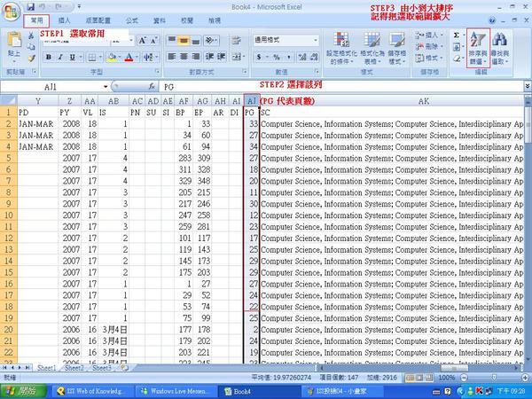Decrease font size icon
Viewport: 532px width, 399px height.
pos(153,41)
